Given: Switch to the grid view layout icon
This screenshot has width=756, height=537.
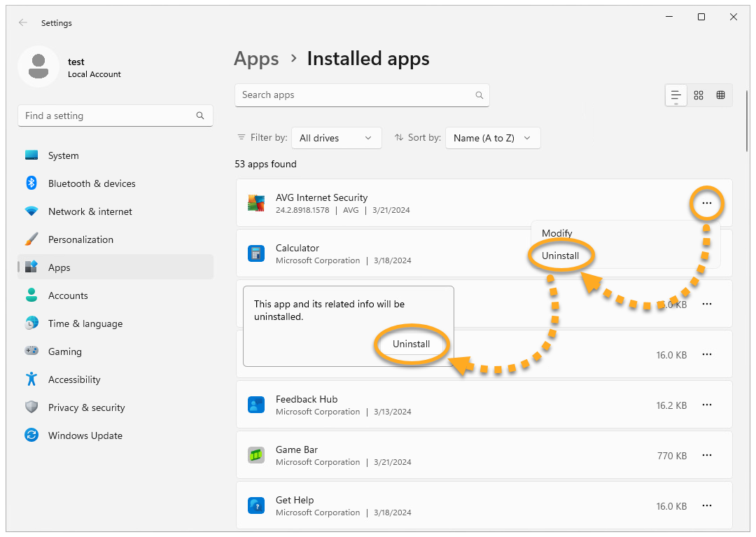Looking at the screenshot, I should 699,95.
